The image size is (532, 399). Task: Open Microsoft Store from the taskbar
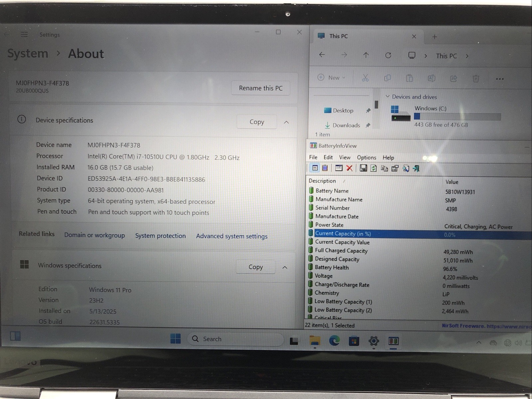[x=354, y=341]
